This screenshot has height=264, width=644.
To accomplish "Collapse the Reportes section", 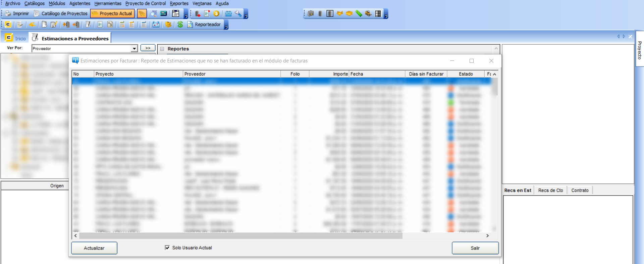I will click(162, 49).
